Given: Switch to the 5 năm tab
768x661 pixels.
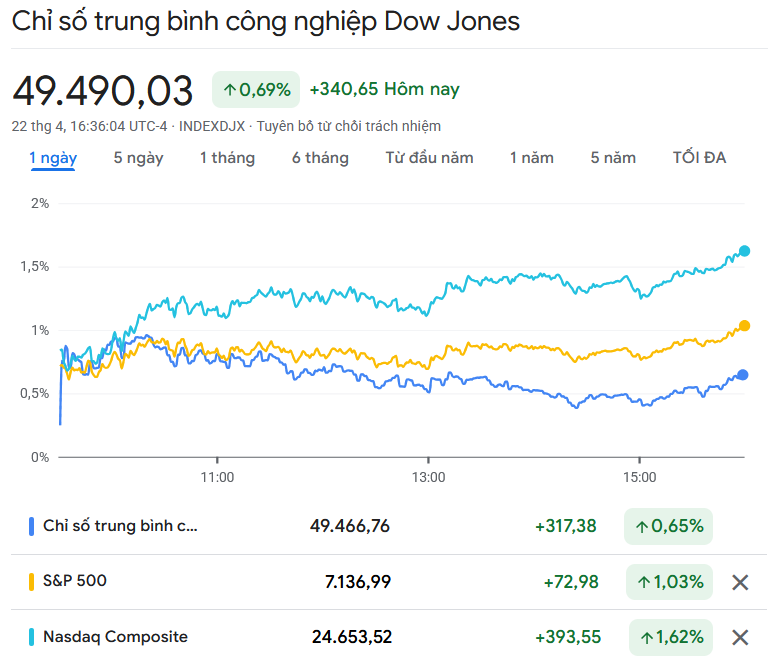Looking at the screenshot, I should [613, 158].
